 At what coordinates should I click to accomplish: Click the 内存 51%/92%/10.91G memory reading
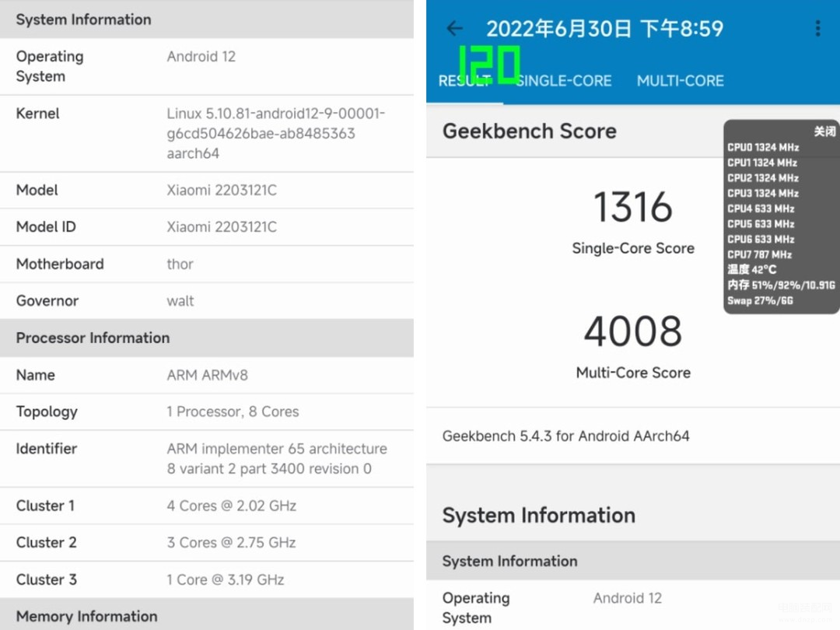tap(781, 285)
